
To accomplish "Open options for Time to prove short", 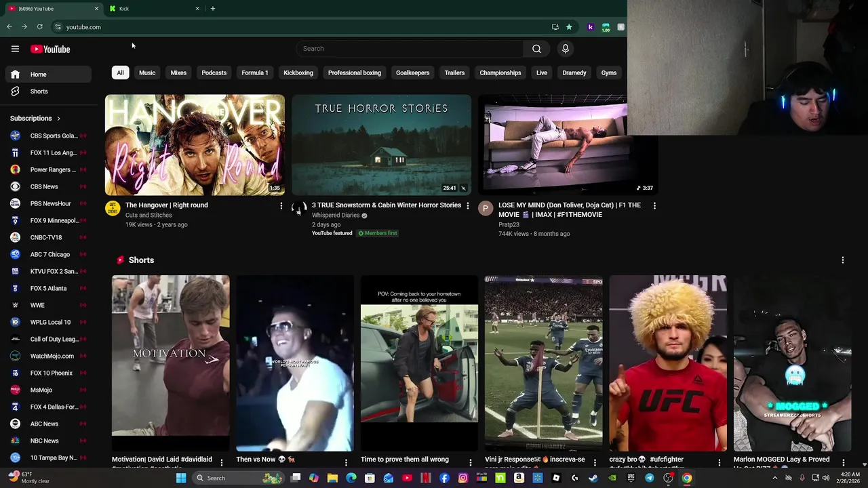I will (x=470, y=462).
